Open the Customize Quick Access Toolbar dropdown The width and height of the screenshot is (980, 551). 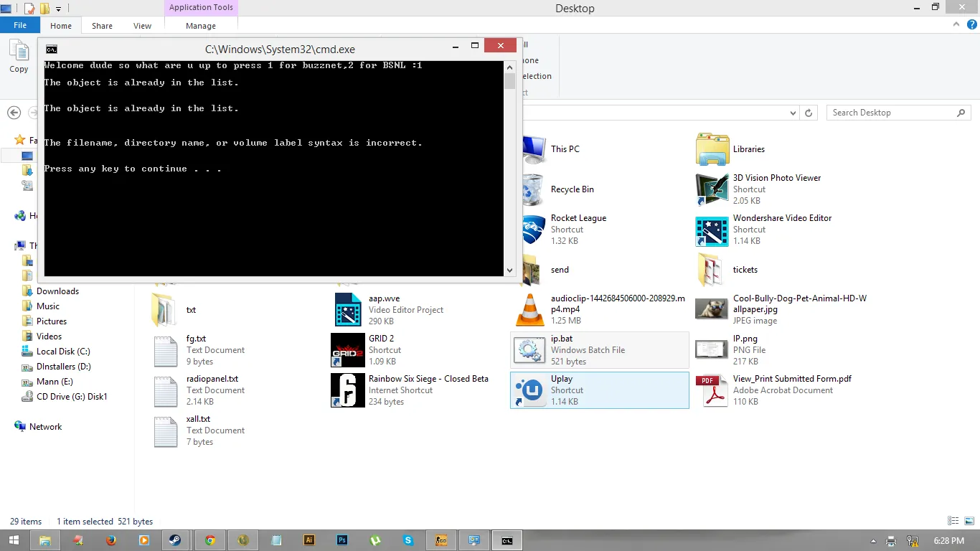(x=58, y=9)
